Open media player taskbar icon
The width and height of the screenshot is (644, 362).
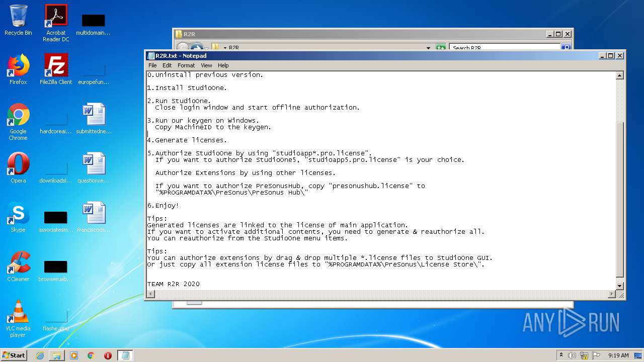coord(74,355)
